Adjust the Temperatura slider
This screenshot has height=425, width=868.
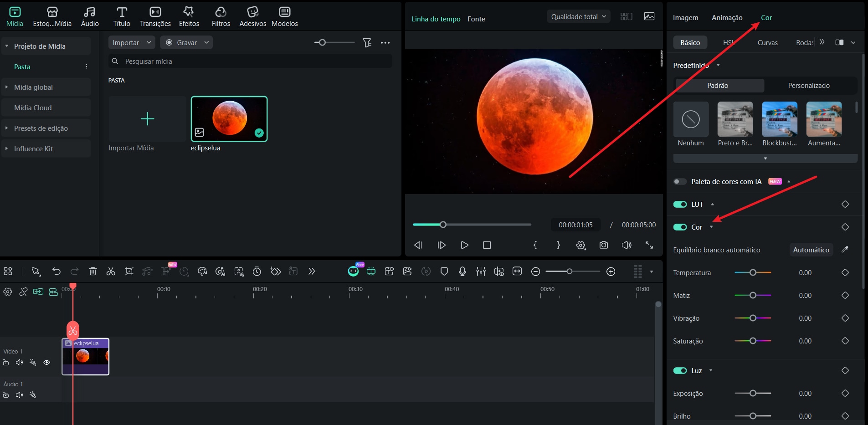[754, 272]
